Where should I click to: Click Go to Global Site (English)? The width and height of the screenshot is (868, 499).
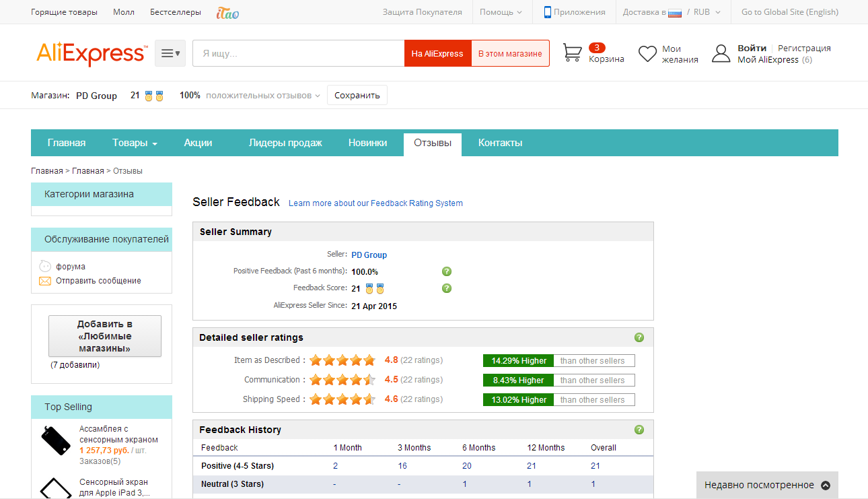(790, 11)
